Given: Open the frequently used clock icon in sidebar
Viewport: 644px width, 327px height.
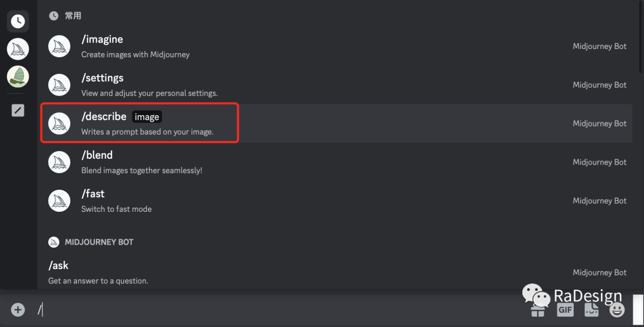Looking at the screenshot, I should coord(18,21).
